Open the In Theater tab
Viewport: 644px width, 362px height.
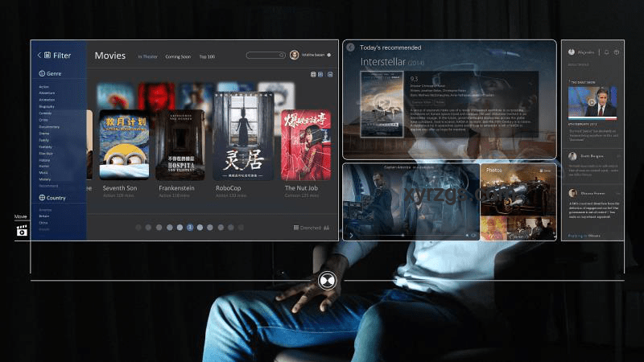pos(148,56)
